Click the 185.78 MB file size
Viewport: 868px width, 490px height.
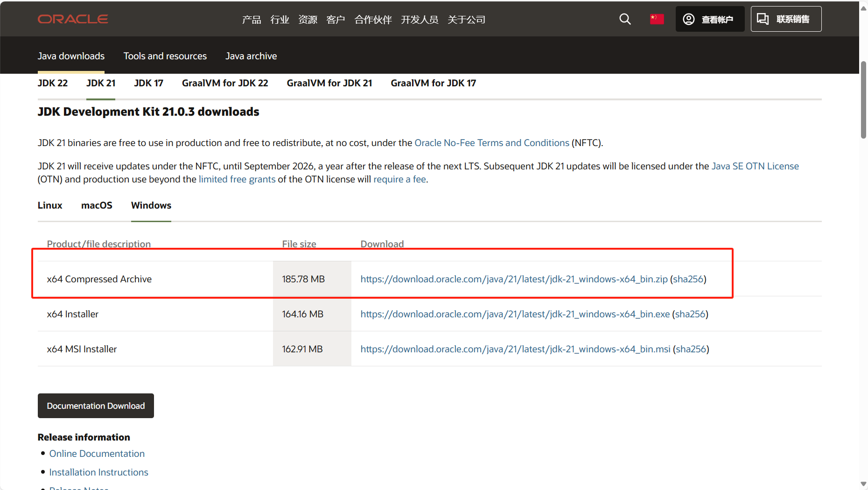pos(303,279)
